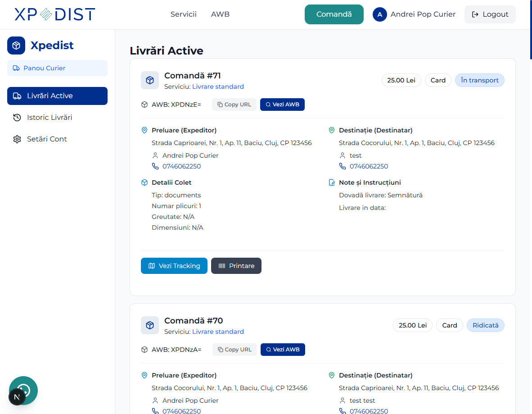
Task: Click 'Livrări Active' page heading
Action: click(167, 50)
